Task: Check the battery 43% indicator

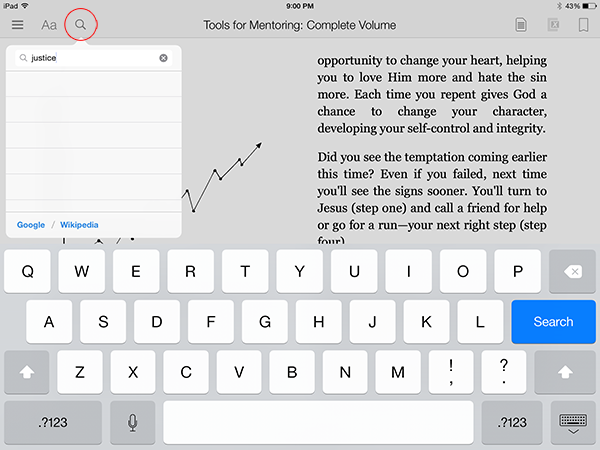Action: (x=581, y=6)
